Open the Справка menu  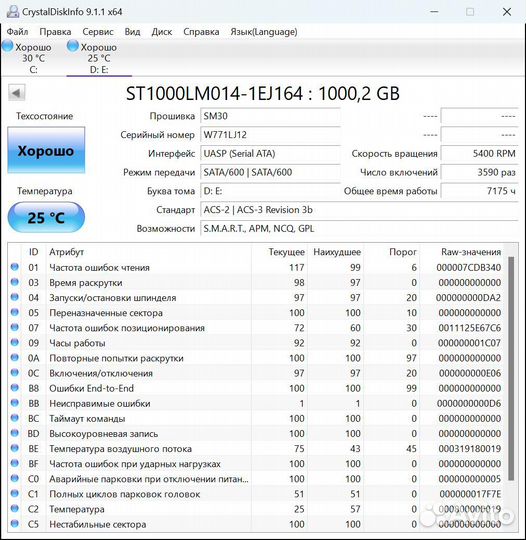[x=201, y=32]
